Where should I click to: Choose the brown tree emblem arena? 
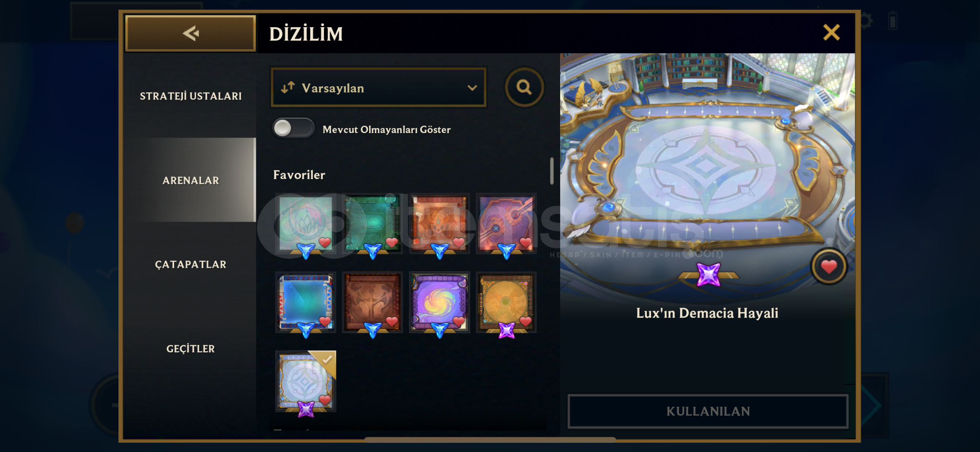pyautogui.click(x=373, y=303)
